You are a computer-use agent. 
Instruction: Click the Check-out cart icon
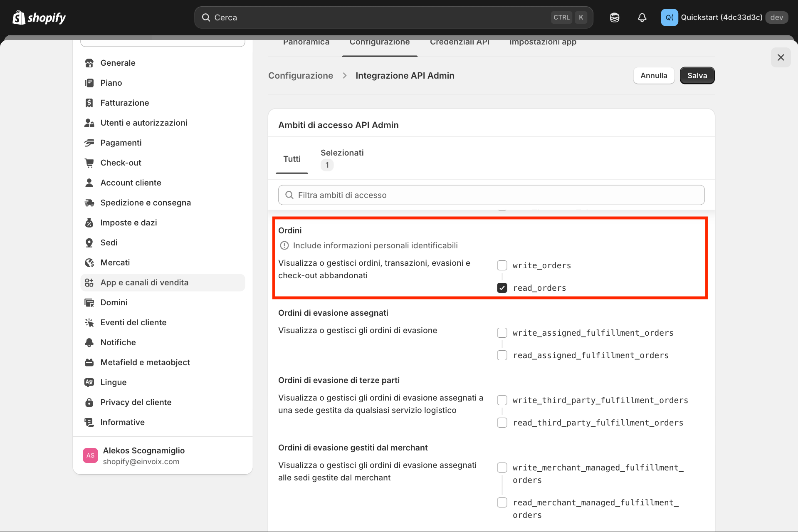[x=89, y=163]
